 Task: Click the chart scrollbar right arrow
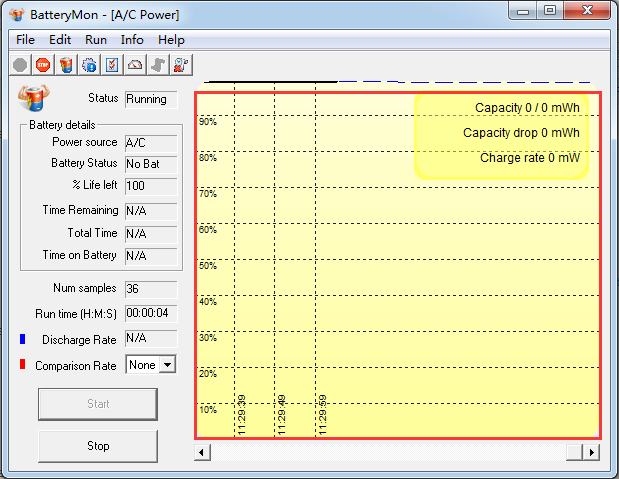591,452
